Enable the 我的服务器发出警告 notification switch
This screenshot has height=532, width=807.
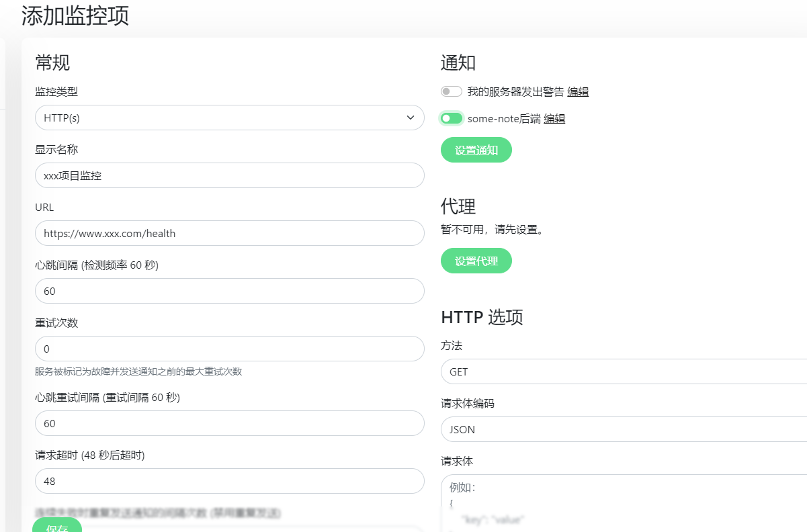pyautogui.click(x=451, y=92)
